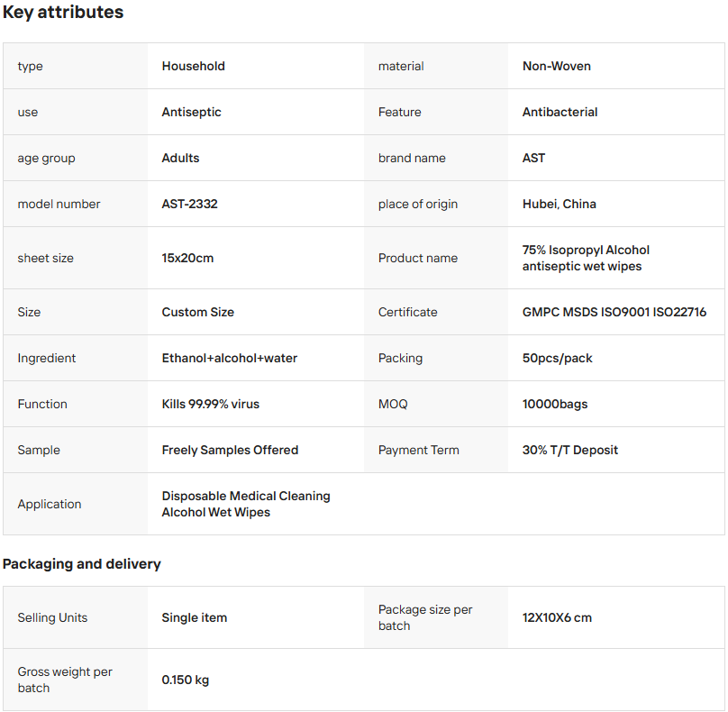The height and width of the screenshot is (712, 728).
Task: Select the GMPC MSDS ISO9001 ISO22716 certificate text
Action: tap(614, 312)
